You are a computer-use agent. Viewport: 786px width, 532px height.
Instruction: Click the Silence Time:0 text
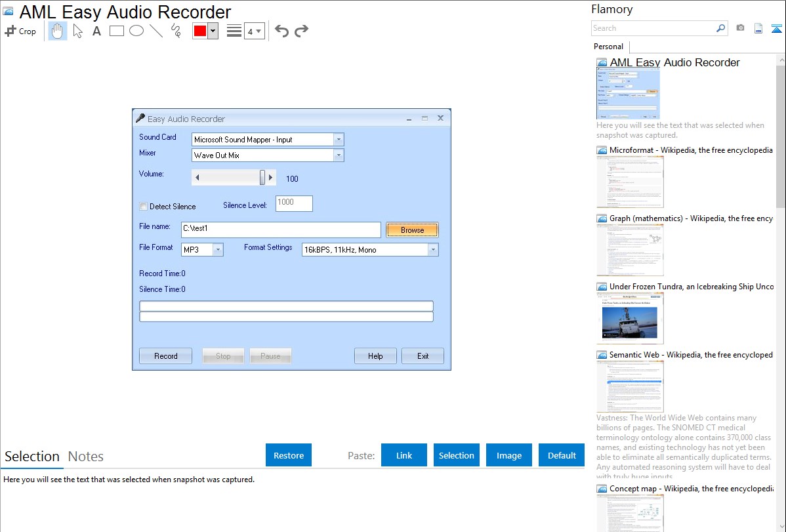pos(163,289)
